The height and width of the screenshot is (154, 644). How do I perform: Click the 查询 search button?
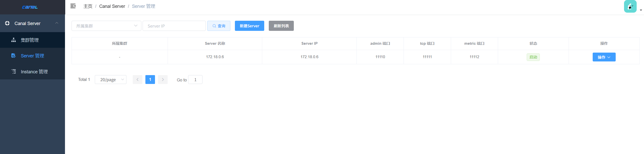[x=219, y=26]
